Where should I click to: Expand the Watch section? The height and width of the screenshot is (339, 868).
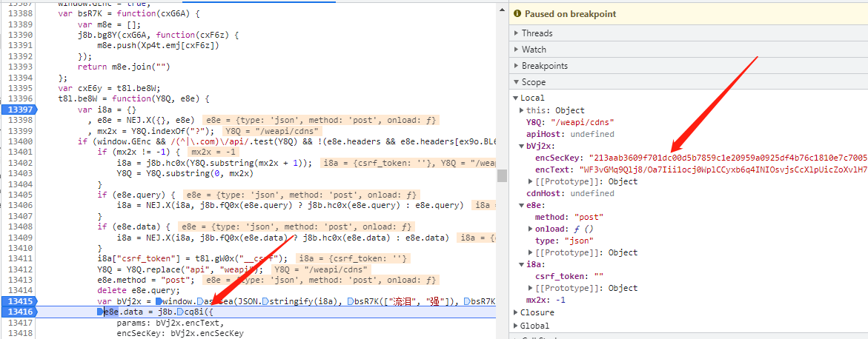point(517,49)
